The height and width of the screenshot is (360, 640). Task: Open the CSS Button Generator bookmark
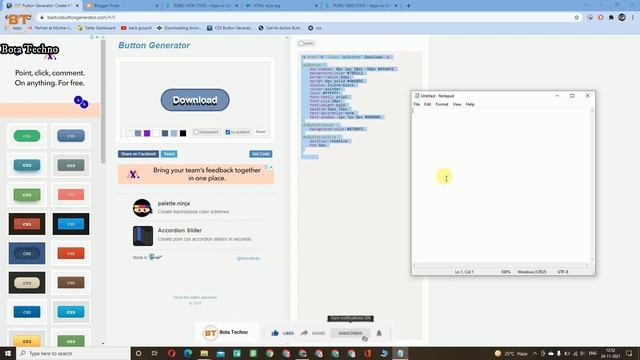point(230,28)
